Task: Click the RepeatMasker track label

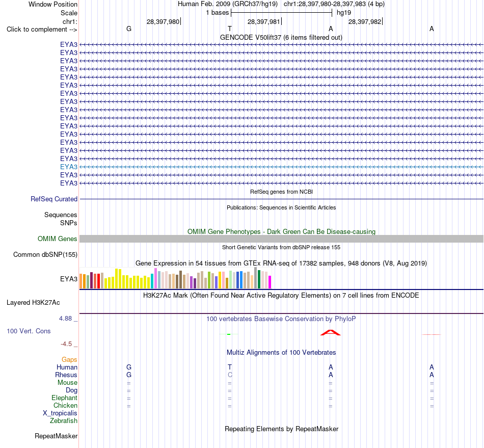Action: pos(56,436)
